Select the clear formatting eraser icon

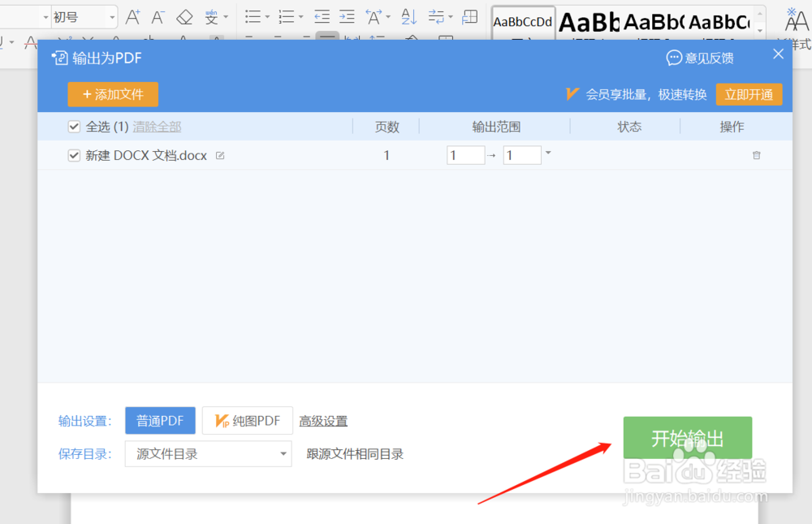184,16
